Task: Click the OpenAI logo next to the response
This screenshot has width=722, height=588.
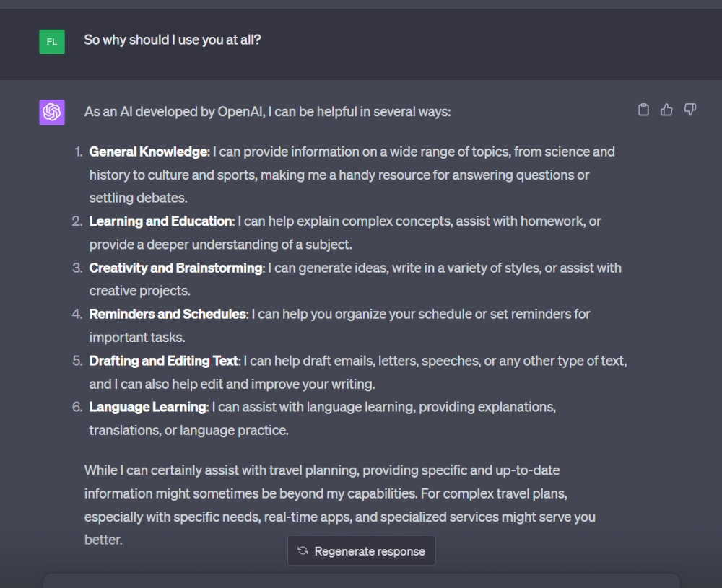Action: point(51,112)
